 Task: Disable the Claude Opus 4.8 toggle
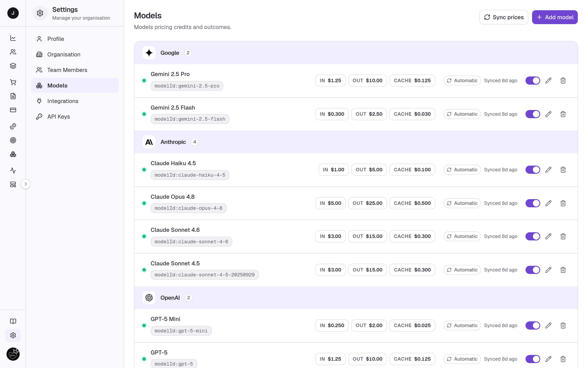coord(533,203)
